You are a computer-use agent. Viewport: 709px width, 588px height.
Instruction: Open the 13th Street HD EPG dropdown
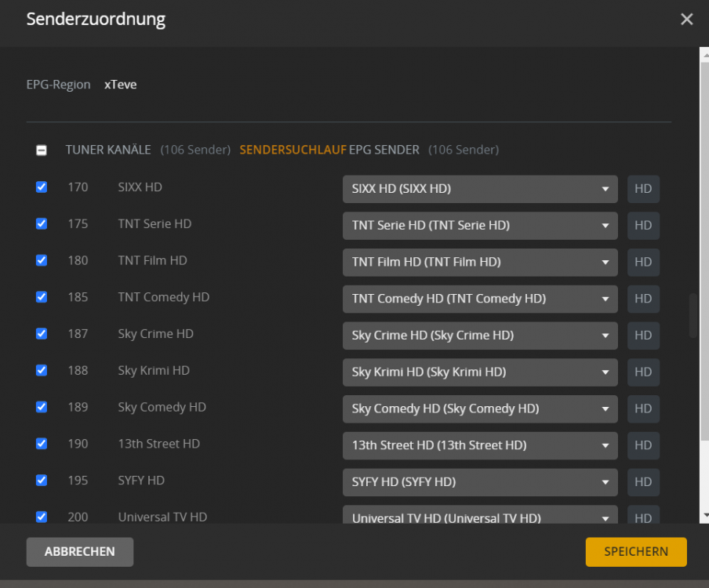click(x=480, y=445)
